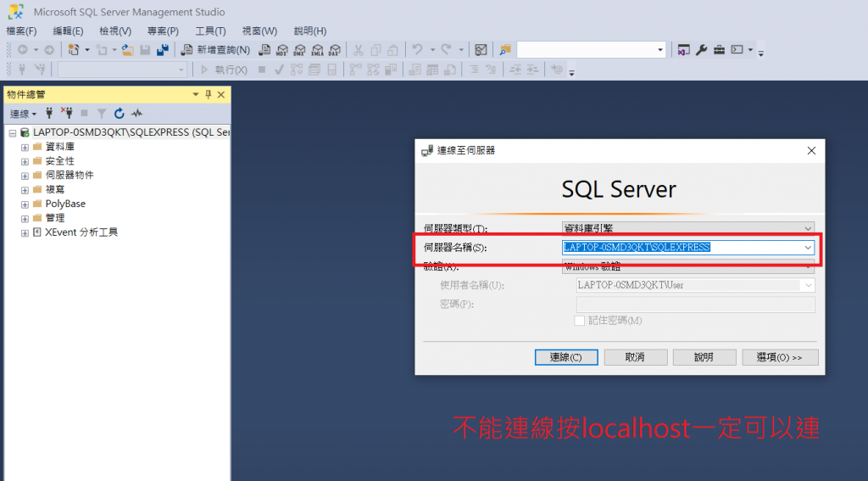Open the 伺服器名稱 dropdown arrow
Screen dimensions: 868x481
(808, 247)
